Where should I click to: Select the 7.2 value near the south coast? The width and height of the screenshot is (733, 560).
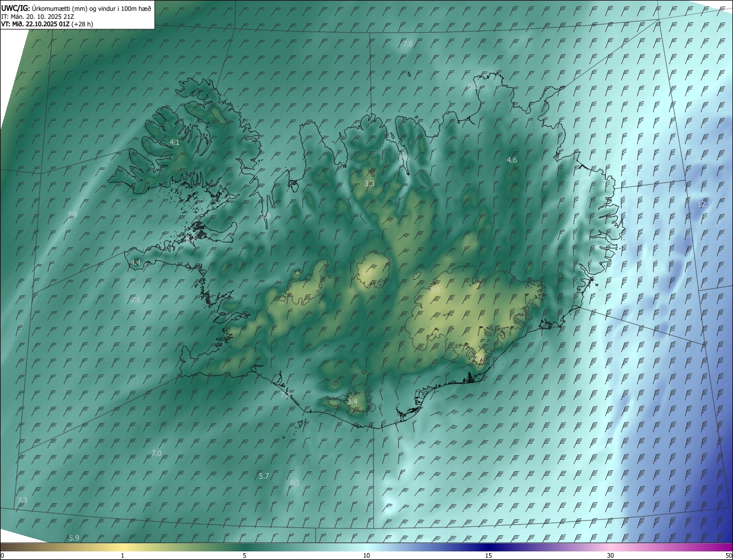pos(285,395)
